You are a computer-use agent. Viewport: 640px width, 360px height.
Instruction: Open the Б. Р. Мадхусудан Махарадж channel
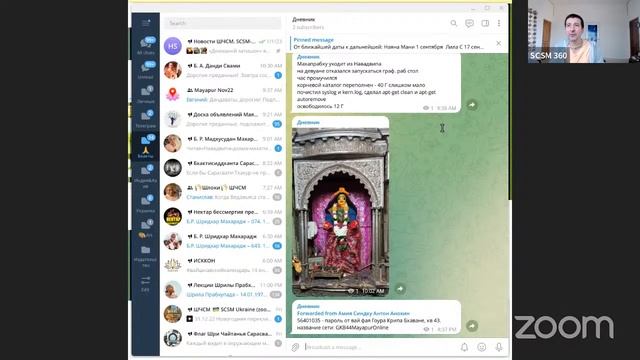[x=222, y=143]
